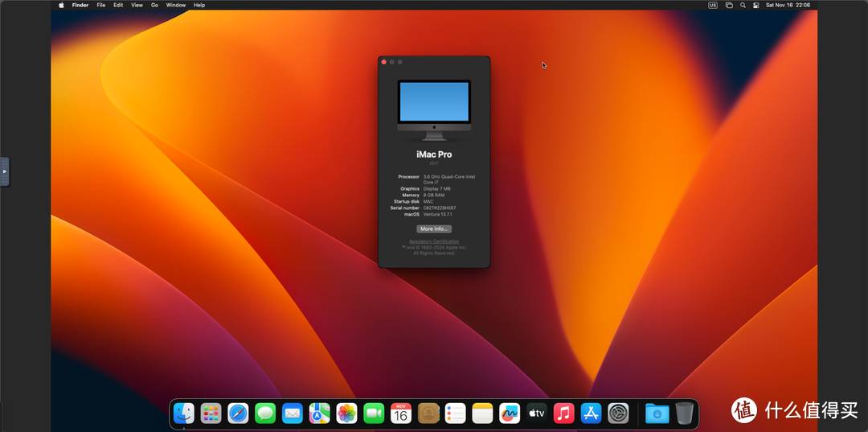Screen dimensions: 868x432
Task: Launch FaceTime from the Dock
Action: tap(374, 413)
